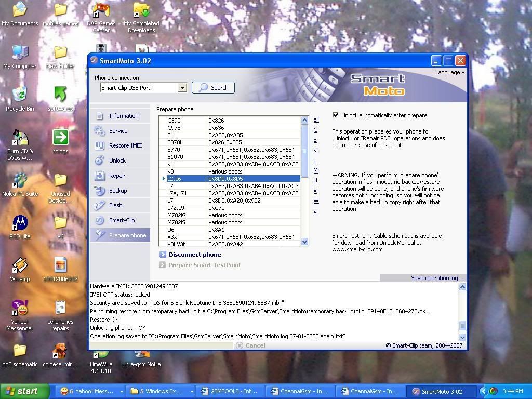The width and height of the screenshot is (532, 399).
Task: Expand the Windows Explorer taskbar group
Action: [x=192, y=392]
